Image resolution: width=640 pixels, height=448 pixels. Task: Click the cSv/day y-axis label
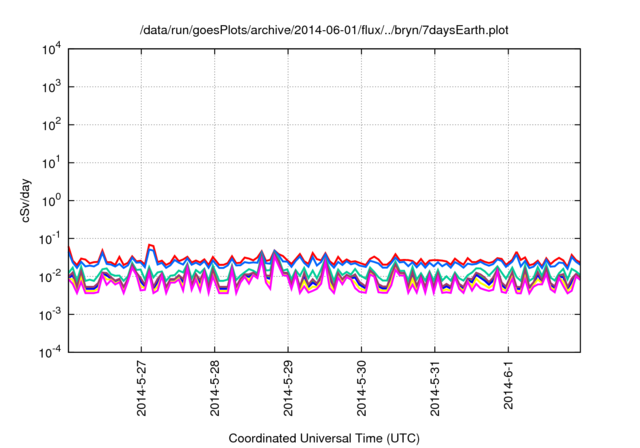coord(26,200)
